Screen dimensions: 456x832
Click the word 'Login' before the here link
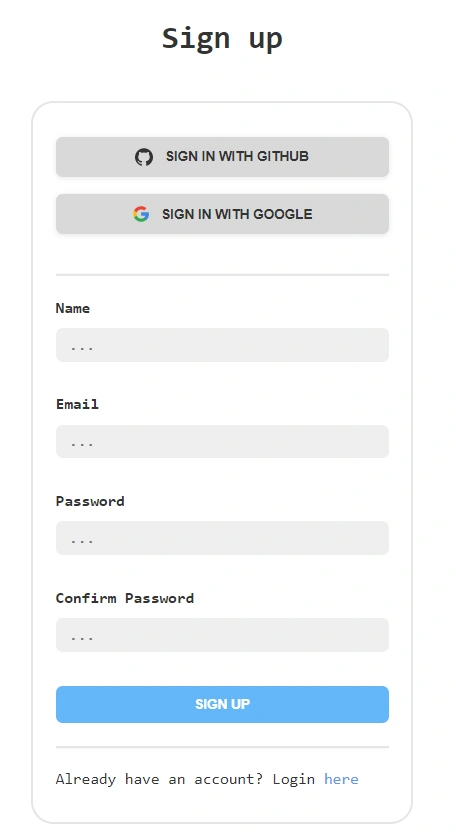tap(294, 779)
